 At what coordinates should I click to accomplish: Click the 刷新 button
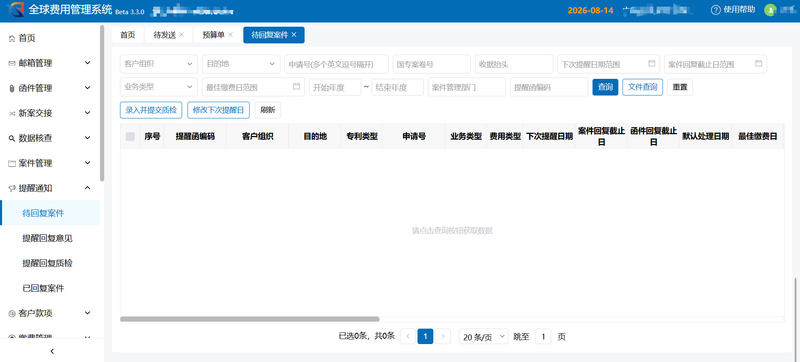click(267, 110)
